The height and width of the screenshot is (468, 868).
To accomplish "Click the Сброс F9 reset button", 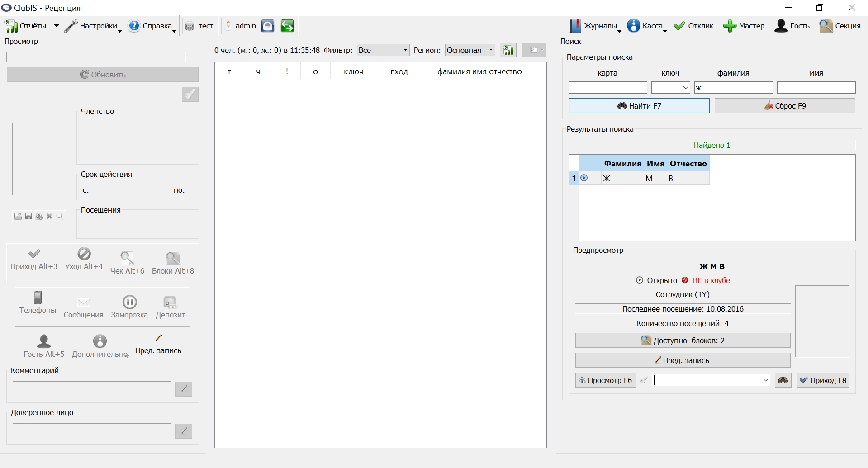I will 785,106.
